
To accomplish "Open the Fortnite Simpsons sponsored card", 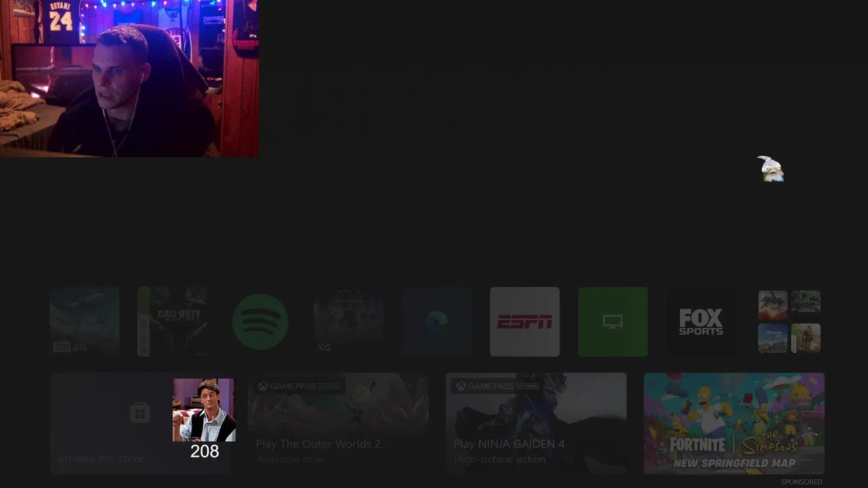I will coord(734,424).
